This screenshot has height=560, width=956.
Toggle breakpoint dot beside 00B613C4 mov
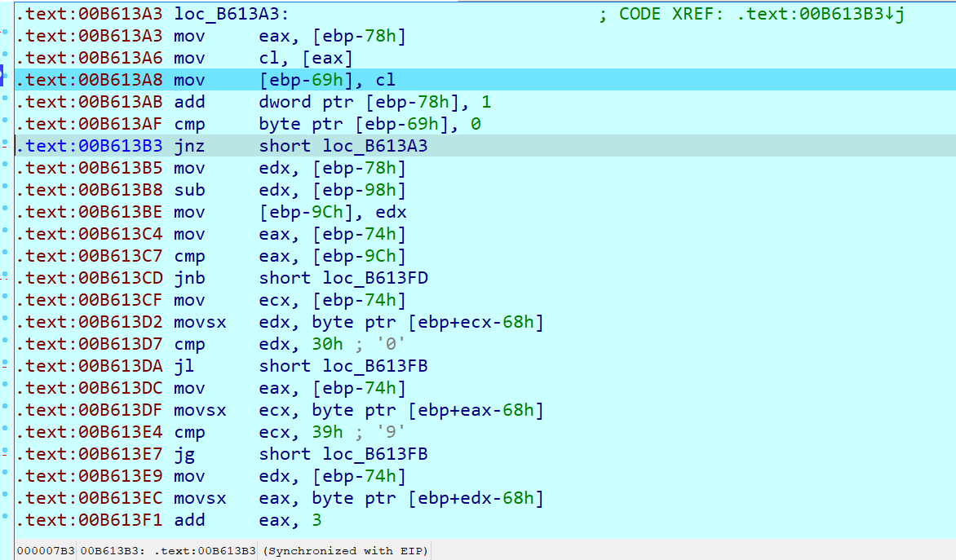point(7,234)
